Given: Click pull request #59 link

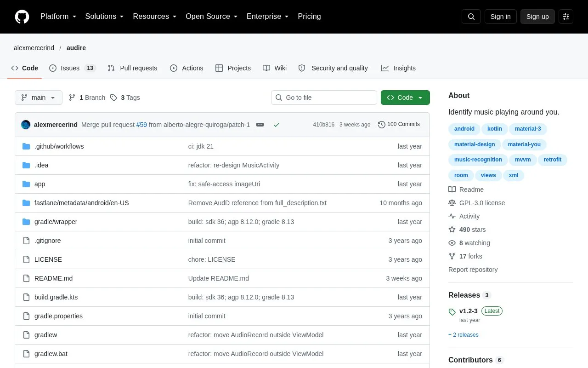Looking at the screenshot, I should coord(141,125).
